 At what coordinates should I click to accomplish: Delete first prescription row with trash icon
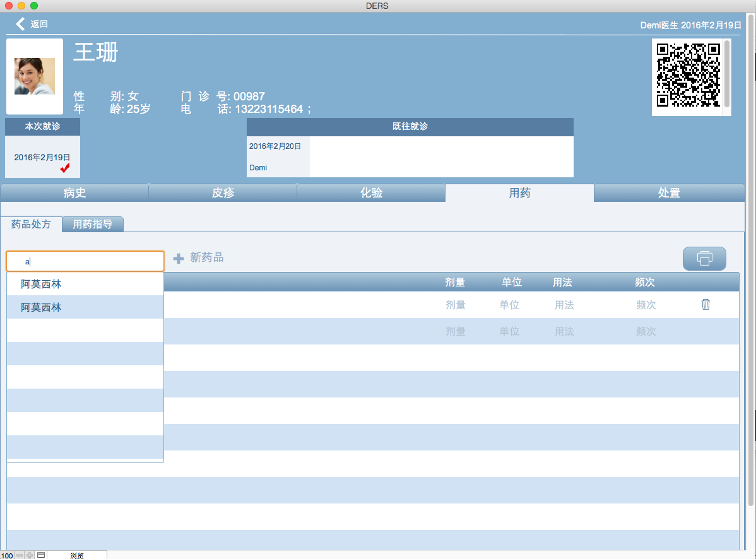pyautogui.click(x=706, y=305)
